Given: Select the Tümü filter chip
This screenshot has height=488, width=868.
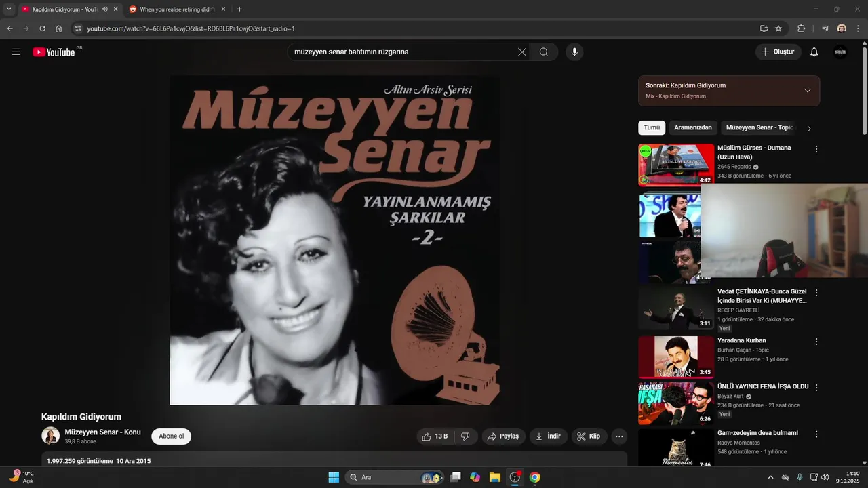Looking at the screenshot, I should click(652, 128).
